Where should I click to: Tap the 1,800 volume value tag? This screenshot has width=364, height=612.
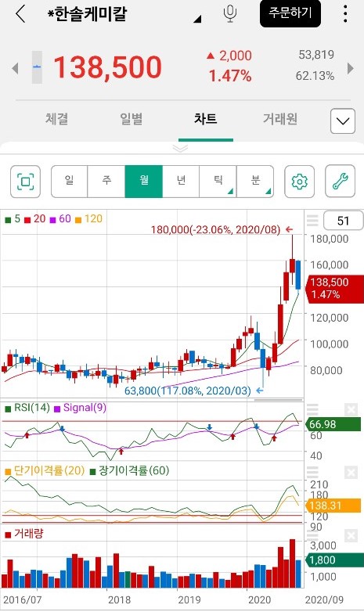tap(335, 560)
